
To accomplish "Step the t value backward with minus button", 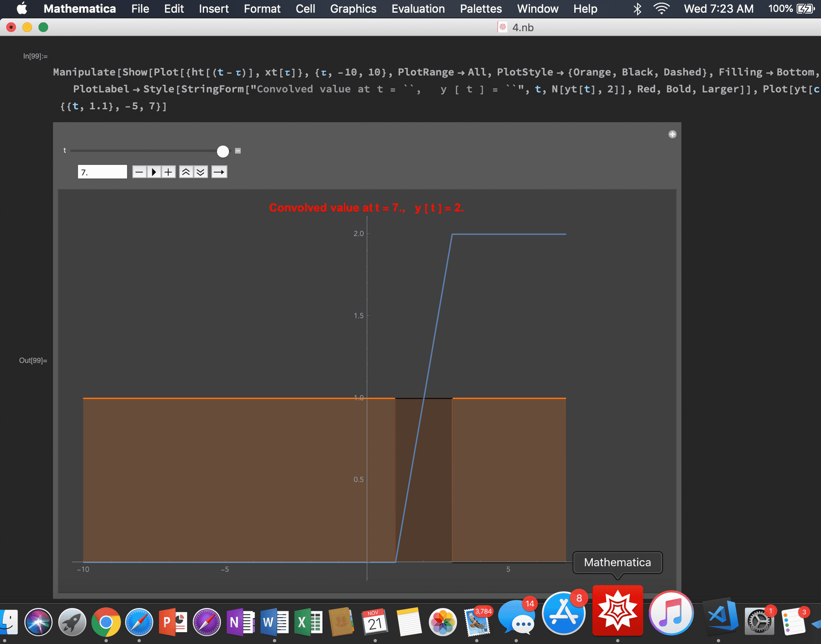I will [x=139, y=172].
